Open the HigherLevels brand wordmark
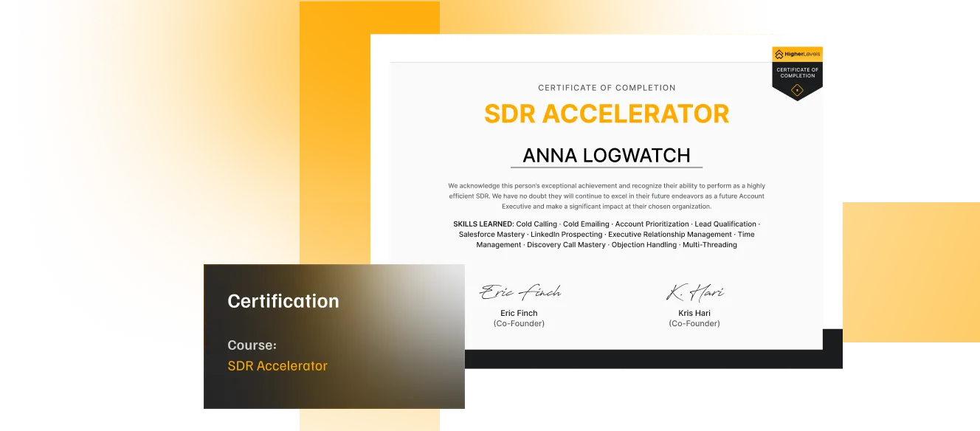 pos(803,54)
